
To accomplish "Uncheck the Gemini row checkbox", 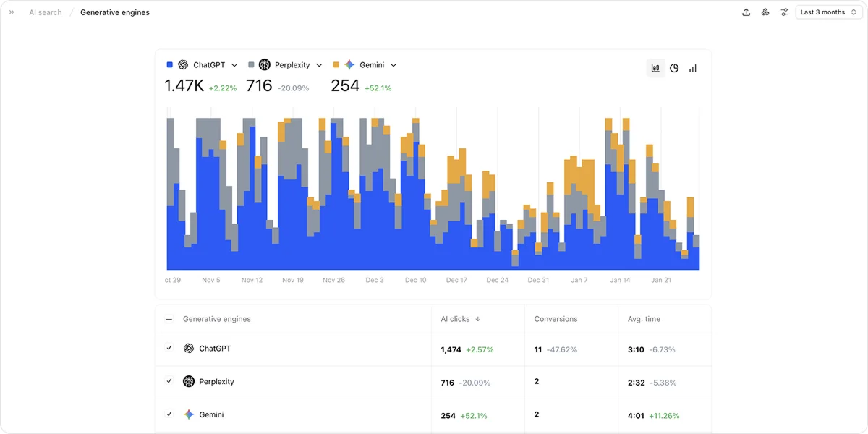I will pyautogui.click(x=169, y=414).
